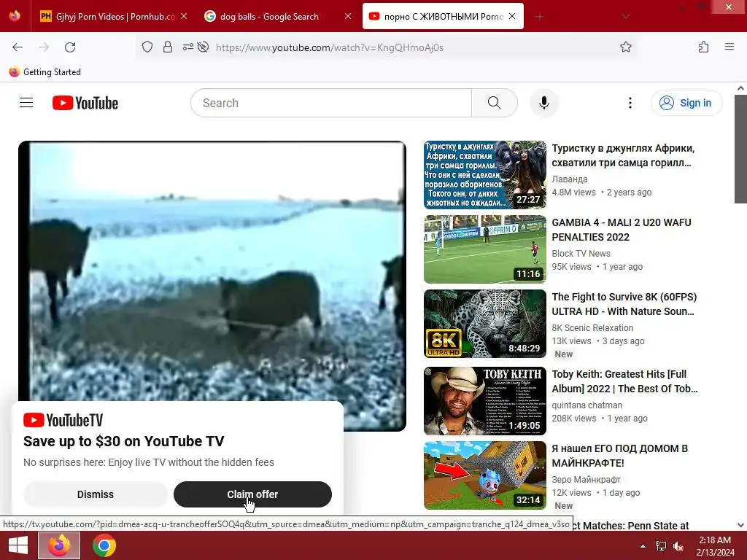Viewport: 747px width, 560px height.
Task: Open the Windows Start menu
Action: pos(18,545)
